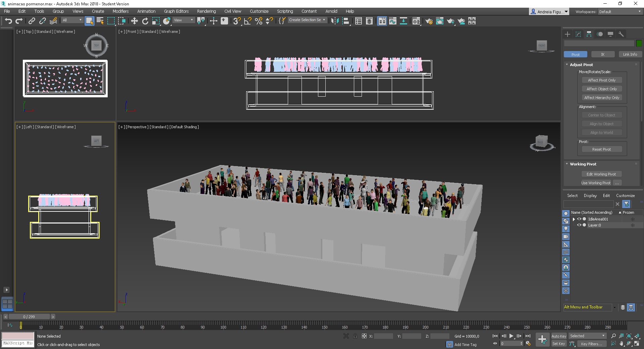This screenshot has width=644, height=349.
Task: Switch to the Display command panel tab
Action: [x=610, y=34]
